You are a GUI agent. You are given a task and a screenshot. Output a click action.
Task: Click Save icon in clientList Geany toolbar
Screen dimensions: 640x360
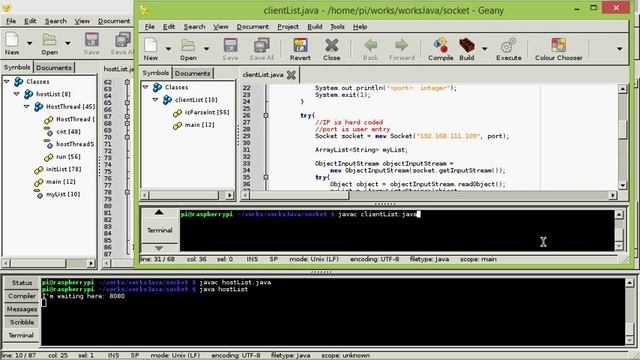pos(230,45)
